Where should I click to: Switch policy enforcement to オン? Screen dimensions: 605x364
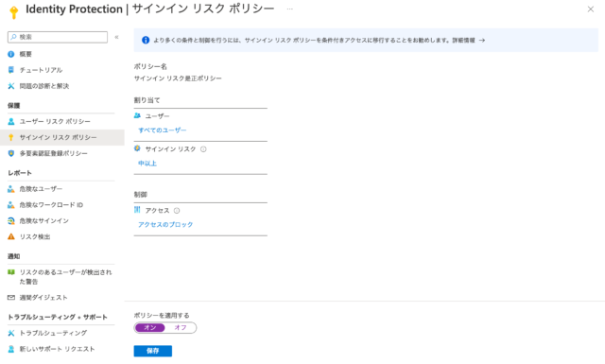(x=150, y=328)
